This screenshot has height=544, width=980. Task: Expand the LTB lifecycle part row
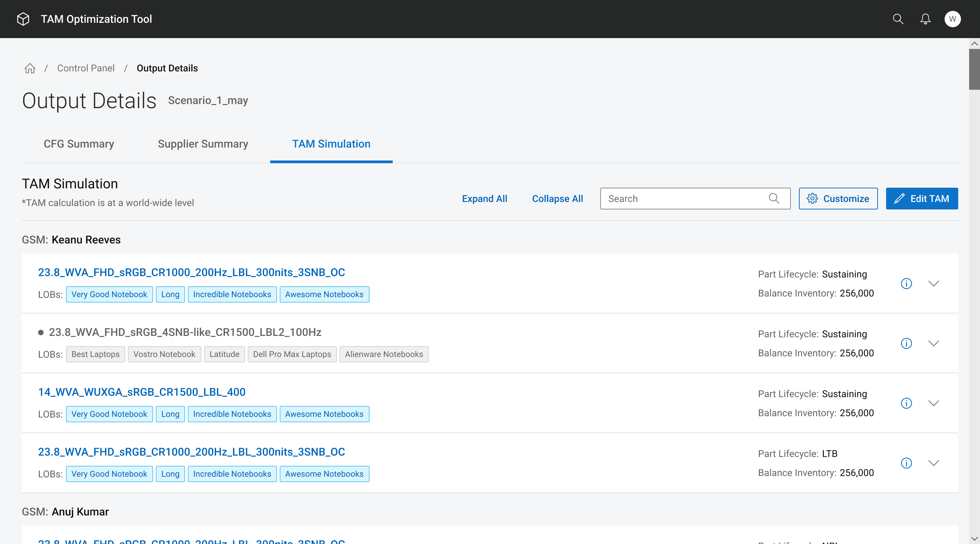[934, 463]
